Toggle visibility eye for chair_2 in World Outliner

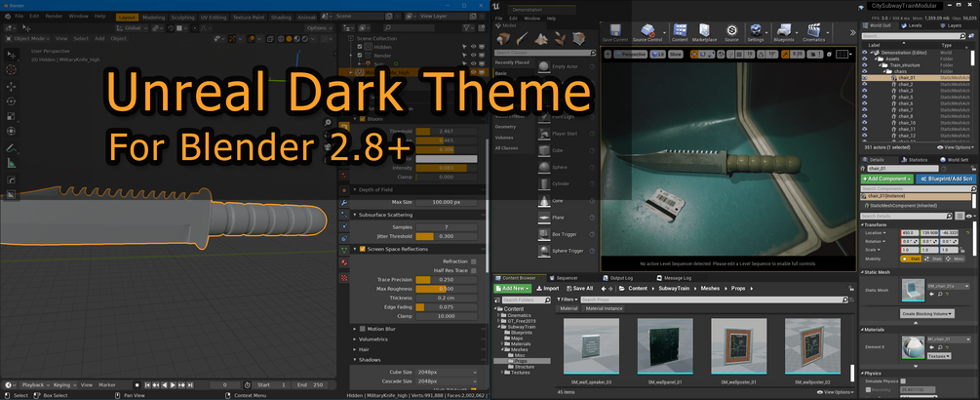(865, 84)
